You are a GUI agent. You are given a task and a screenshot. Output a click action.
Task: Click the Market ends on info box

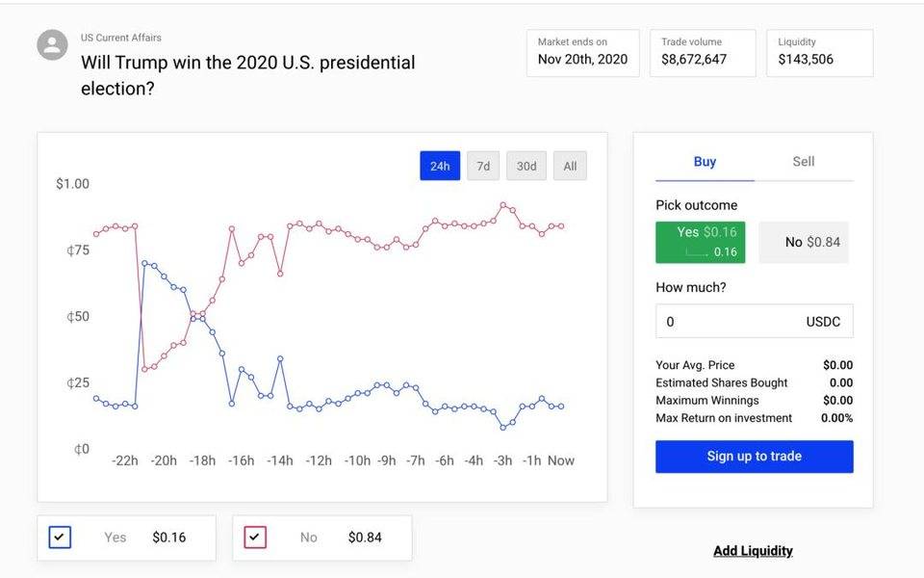pyautogui.click(x=583, y=53)
